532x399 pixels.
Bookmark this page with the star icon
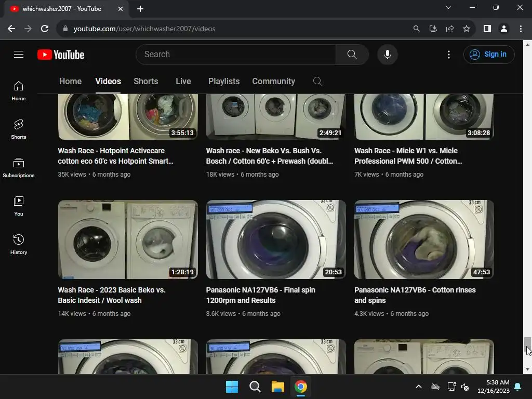click(x=467, y=29)
